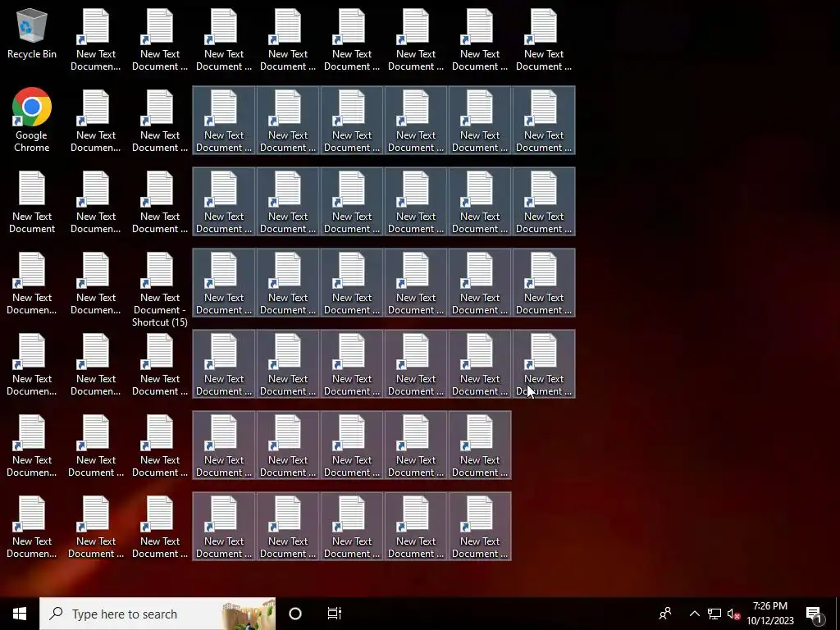Open the muted volume tray icon
840x630 pixels.
coord(733,614)
